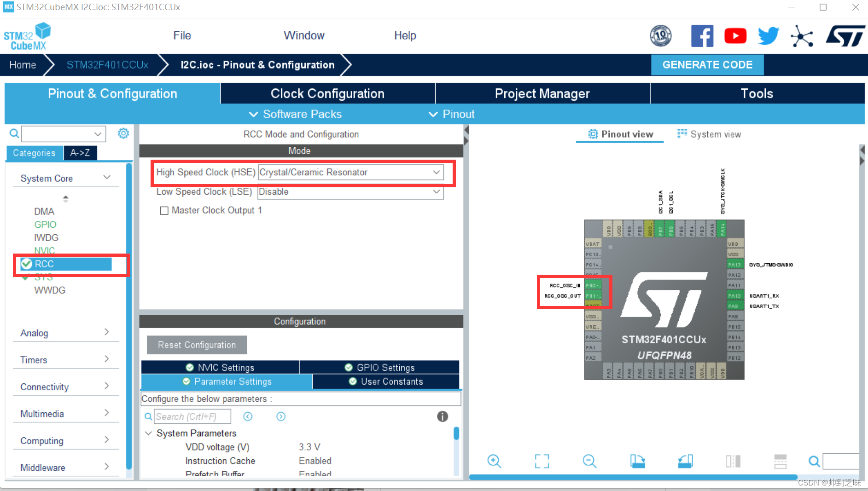This screenshot has width=868, height=491.
Task: Open the Pinout dropdown menu
Action: pos(451,114)
